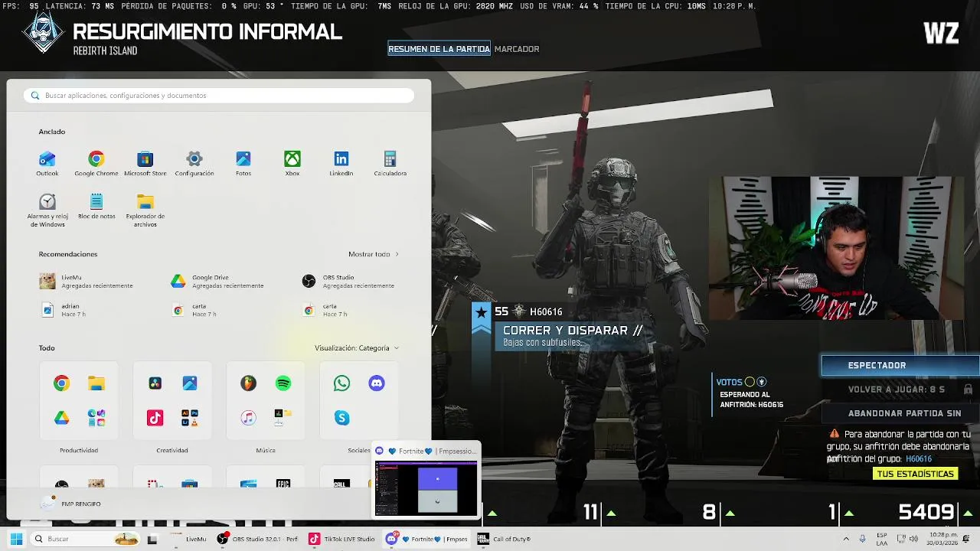Open Photos icon in the Creatividad group
Image resolution: width=980 pixels, height=551 pixels.
click(x=190, y=383)
